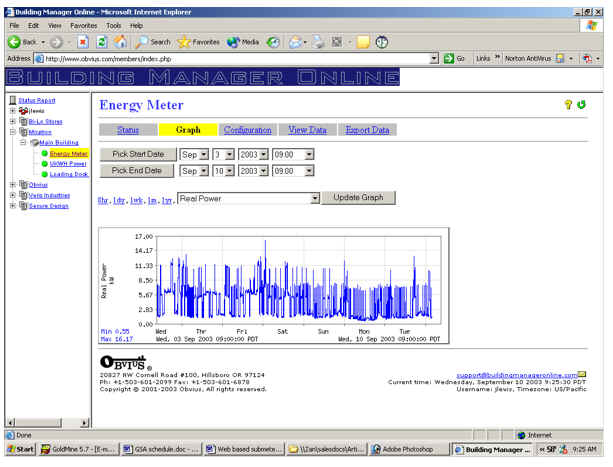Open the Status Report link
The height and width of the screenshot is (467, 613).
click(37, 100)
